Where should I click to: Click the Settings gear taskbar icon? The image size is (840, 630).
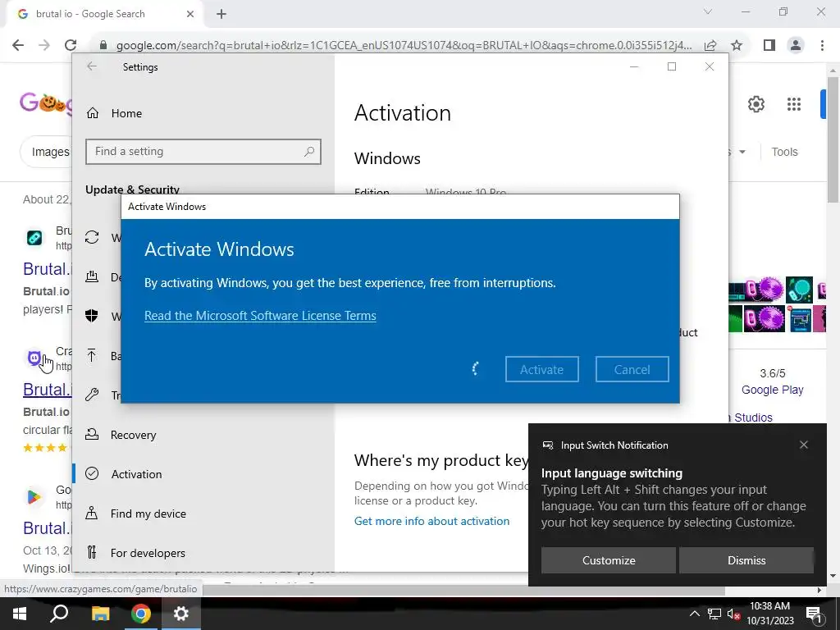[x=181, y=614]
